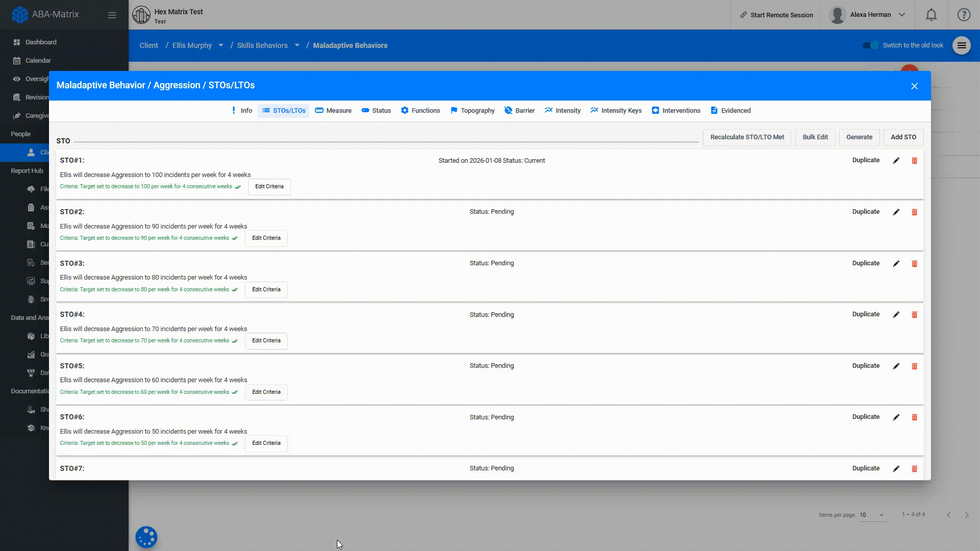Open the round menu button near old look switch
The height and width of the screenshot is (551, 980).
pos(961,45)
